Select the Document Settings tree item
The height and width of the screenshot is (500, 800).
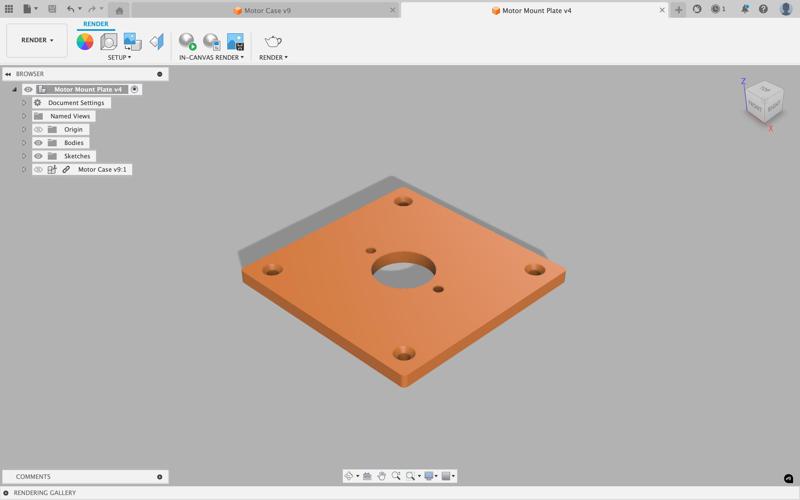(x=76, y=103)
